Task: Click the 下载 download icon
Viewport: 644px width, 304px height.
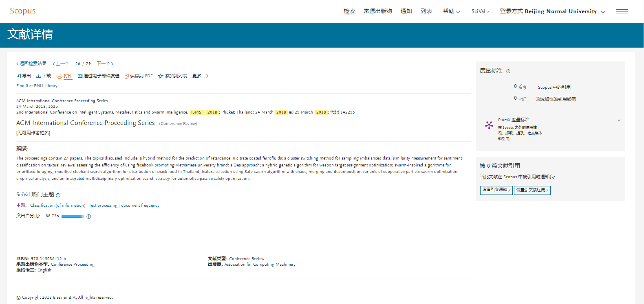Action: (38, 76)
